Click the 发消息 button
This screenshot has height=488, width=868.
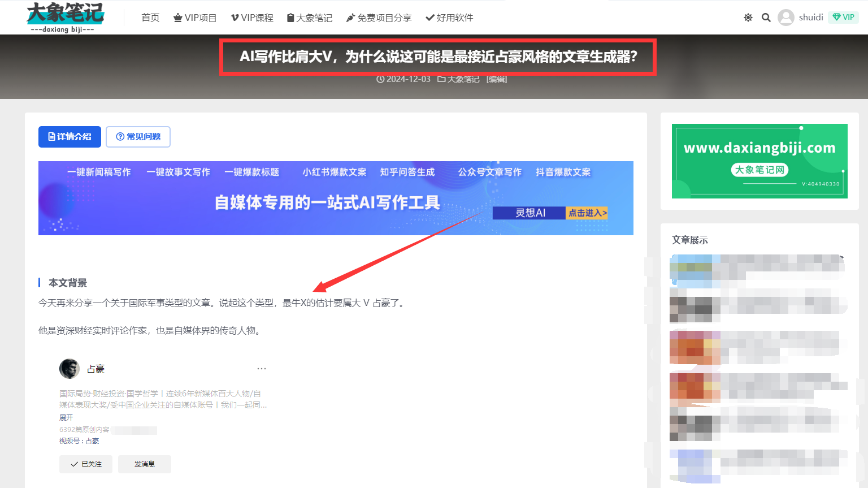coord(145,464)
